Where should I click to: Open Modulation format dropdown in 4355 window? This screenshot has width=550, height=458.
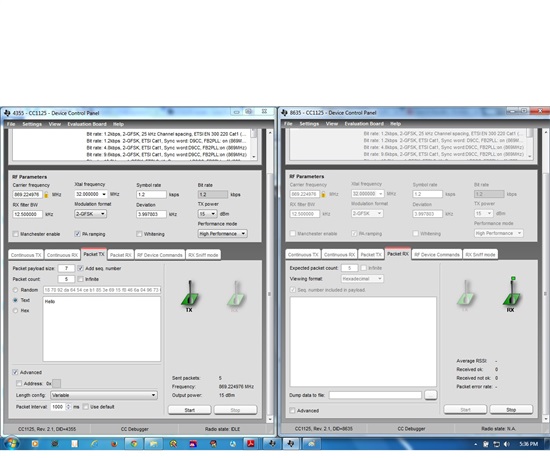pos(90,214)
